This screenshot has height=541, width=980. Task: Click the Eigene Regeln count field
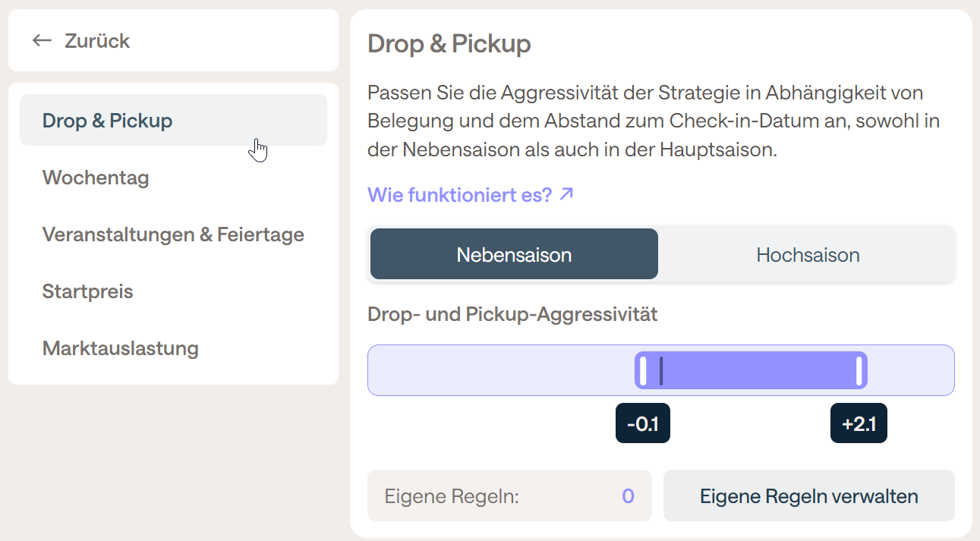(509, 496)
